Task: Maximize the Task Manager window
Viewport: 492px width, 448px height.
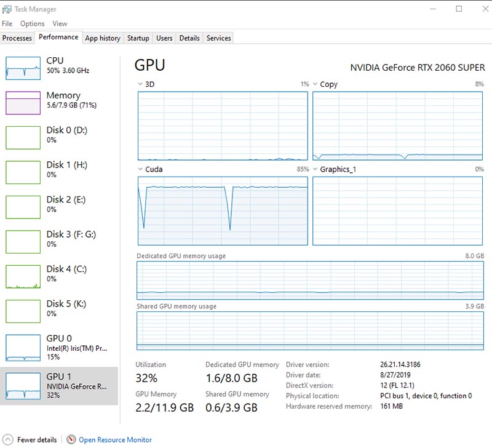Action: coord(459,9)
